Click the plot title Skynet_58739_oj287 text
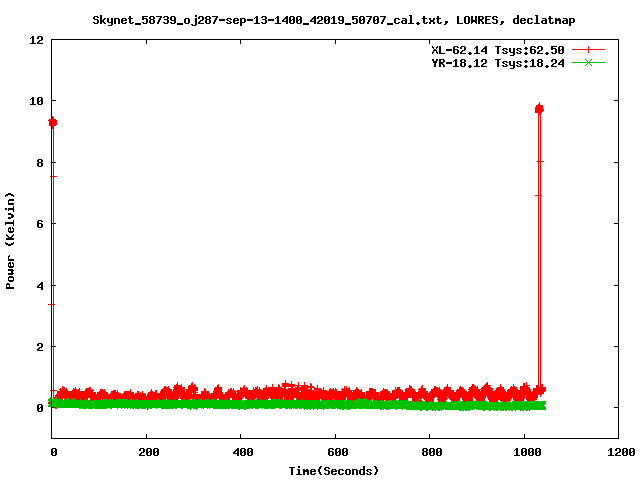Screen dimensions: 640x480 click(333, 20)
